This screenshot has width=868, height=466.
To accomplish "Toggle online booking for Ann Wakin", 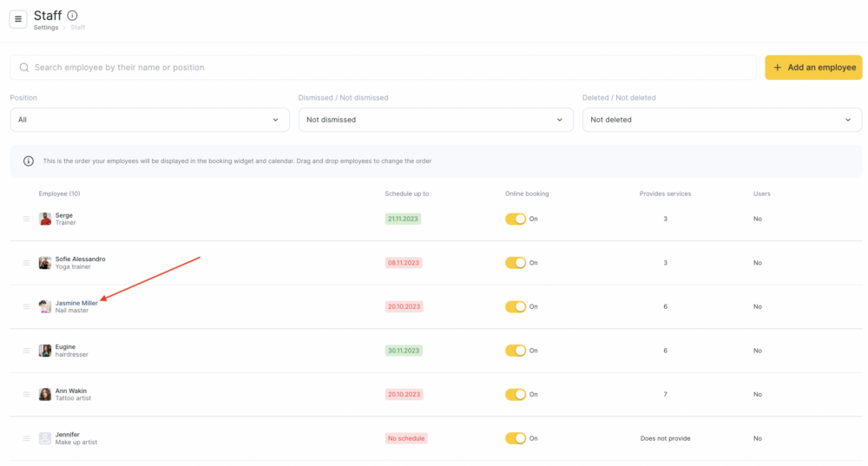I will pos(516,395).
